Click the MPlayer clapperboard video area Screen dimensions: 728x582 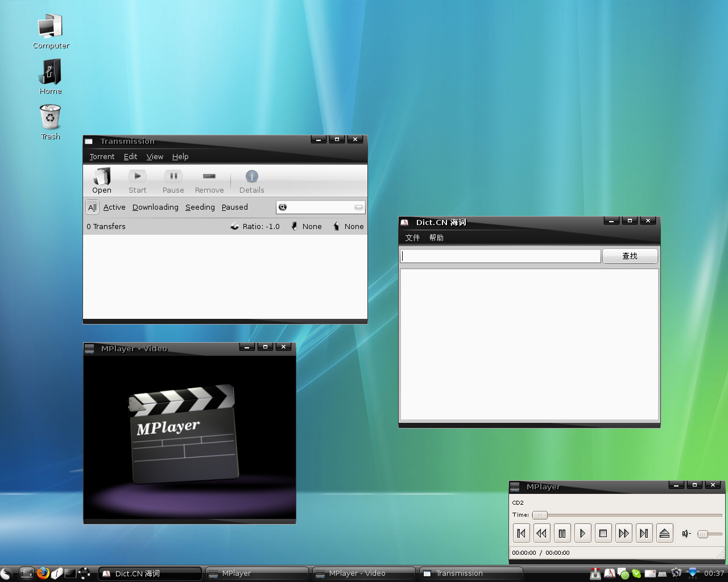(189, 436)
